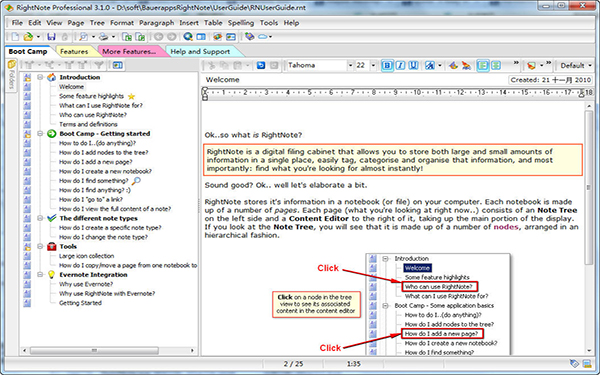Open the File menu
Image resolution: width=600 pixels, height=375 pixels.
(x=17, y=23)
